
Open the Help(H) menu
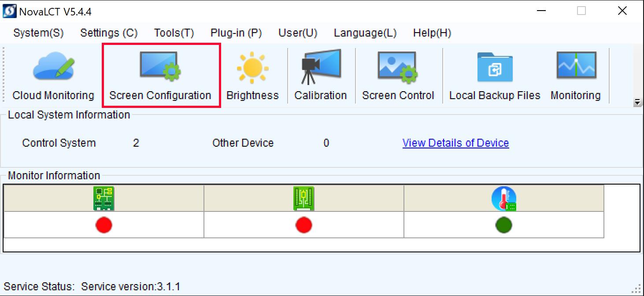coord(432,33)
